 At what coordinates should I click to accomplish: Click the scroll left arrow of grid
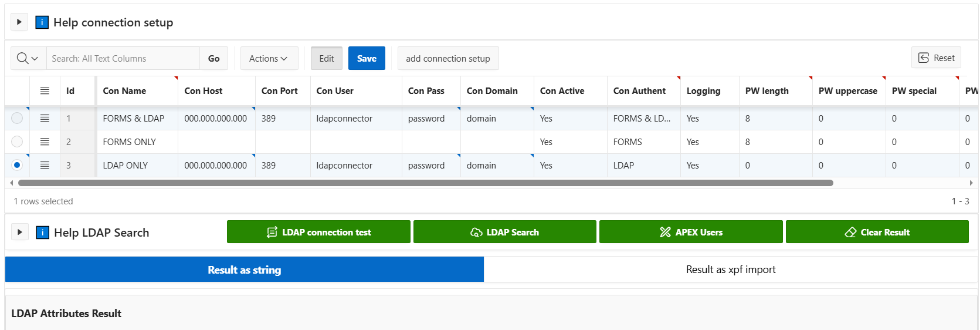11,183
